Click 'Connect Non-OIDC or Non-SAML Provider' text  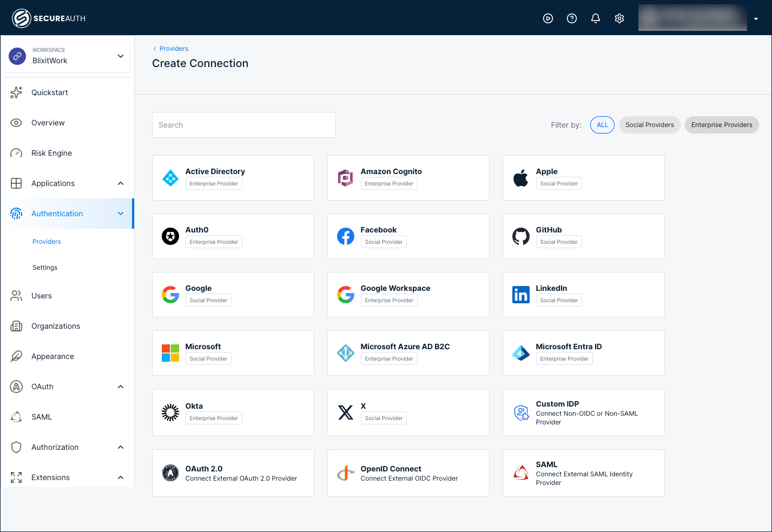[x=587, y=418]
